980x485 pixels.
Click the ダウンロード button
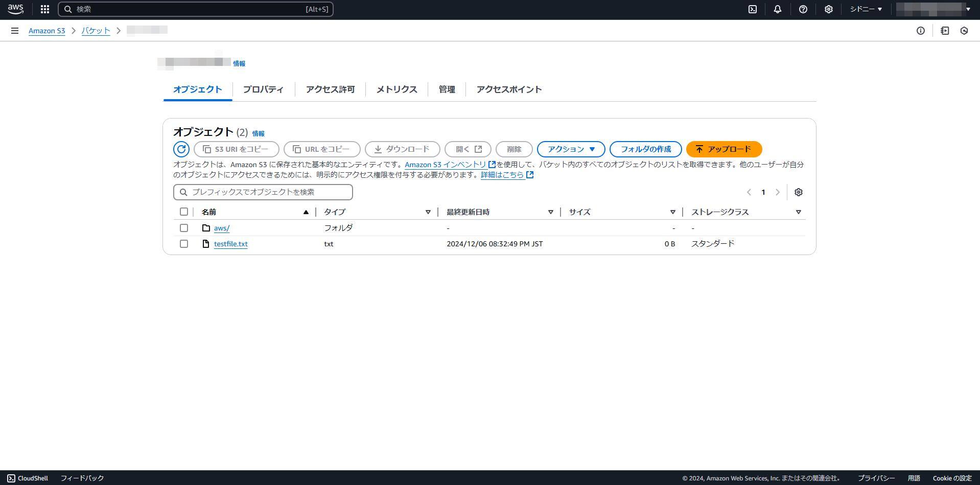(x=403, y=149)
